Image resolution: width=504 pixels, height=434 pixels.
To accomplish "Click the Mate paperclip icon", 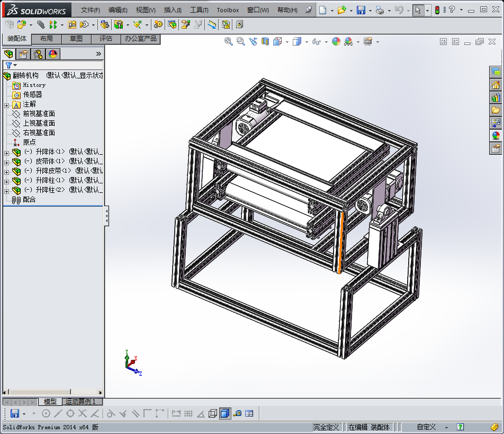I will coord(41,24).
